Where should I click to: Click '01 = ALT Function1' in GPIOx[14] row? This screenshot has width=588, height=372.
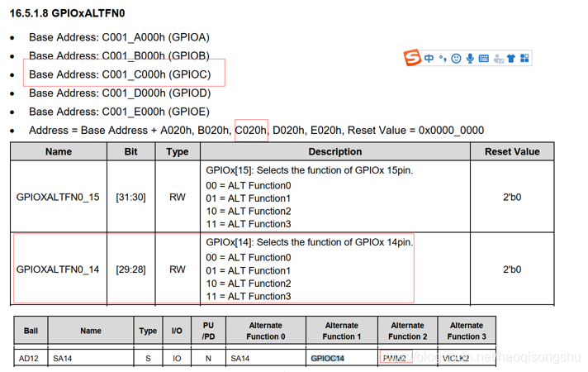tap(249, 270)
